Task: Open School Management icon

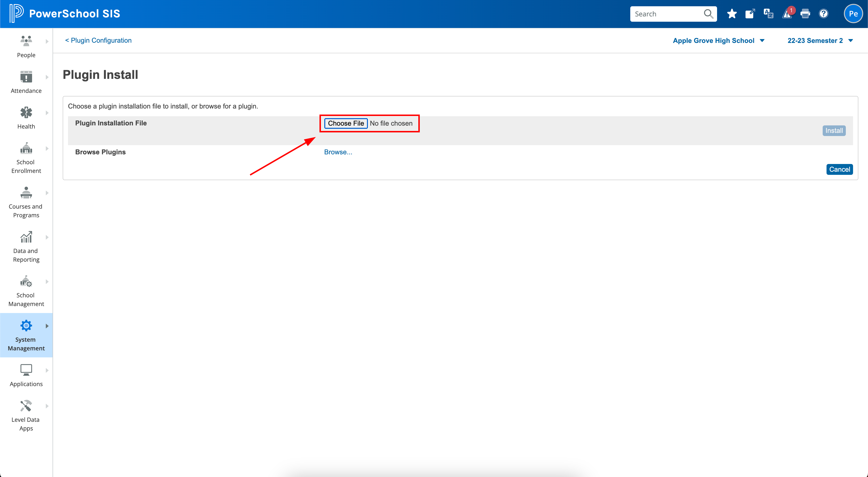Action: tap(26, 281)
